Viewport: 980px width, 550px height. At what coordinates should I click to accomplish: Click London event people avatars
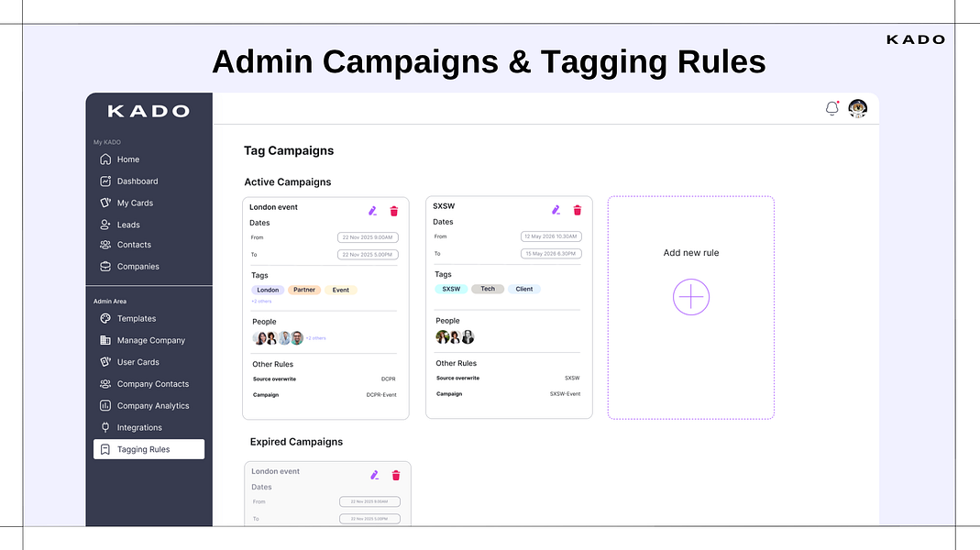(278, 338)
